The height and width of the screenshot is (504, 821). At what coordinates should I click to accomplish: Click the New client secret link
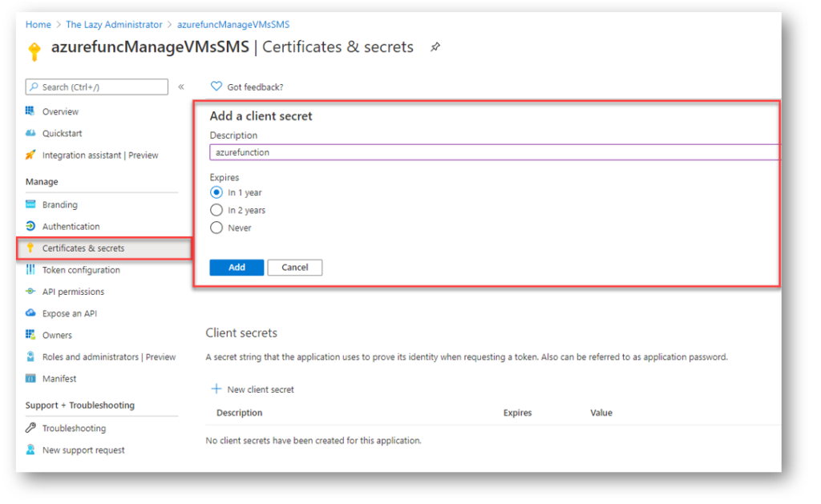(x=261, y=389)
